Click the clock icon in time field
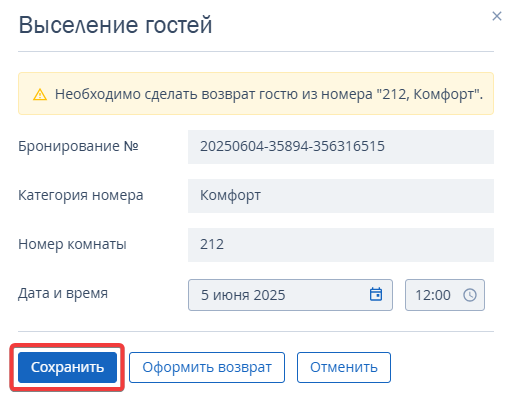513x394 pixels. 470,295
